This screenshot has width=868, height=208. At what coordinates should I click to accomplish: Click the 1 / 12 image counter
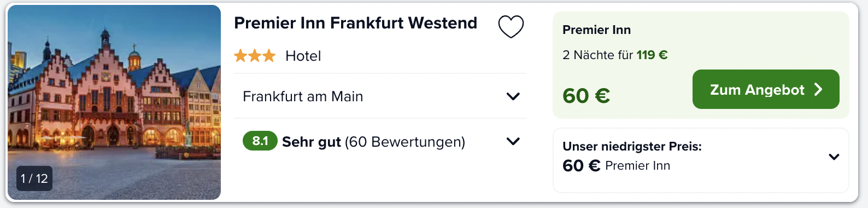click(34, 178)
